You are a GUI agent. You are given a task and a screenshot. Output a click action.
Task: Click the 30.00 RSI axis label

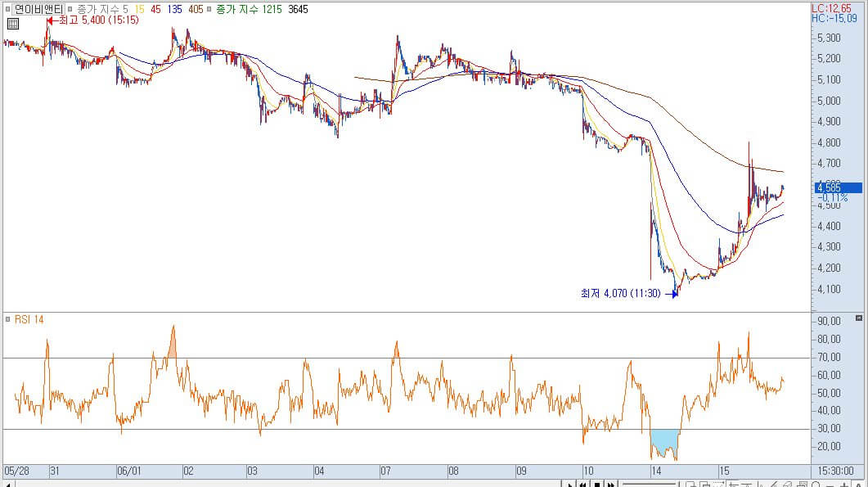(830, 428)
